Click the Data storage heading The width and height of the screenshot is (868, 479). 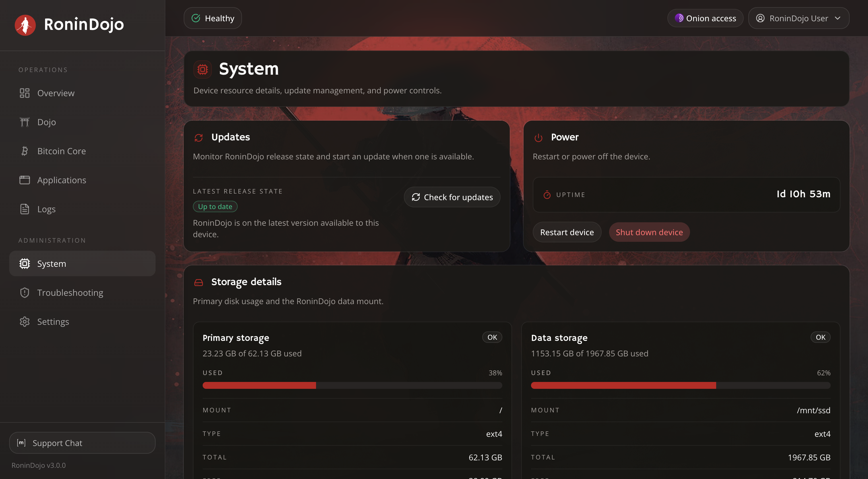(x=559, y=338)
